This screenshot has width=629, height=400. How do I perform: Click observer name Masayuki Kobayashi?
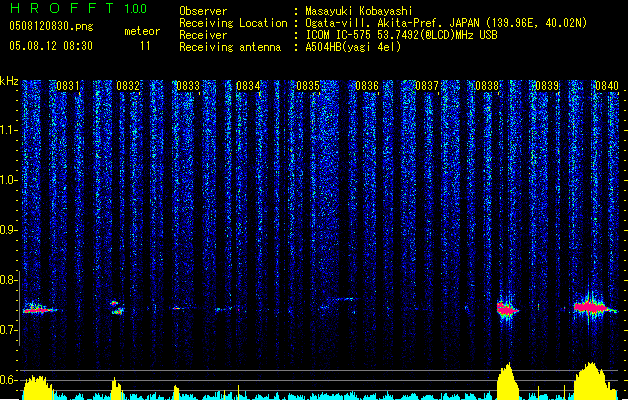click(x=359, y=11)
